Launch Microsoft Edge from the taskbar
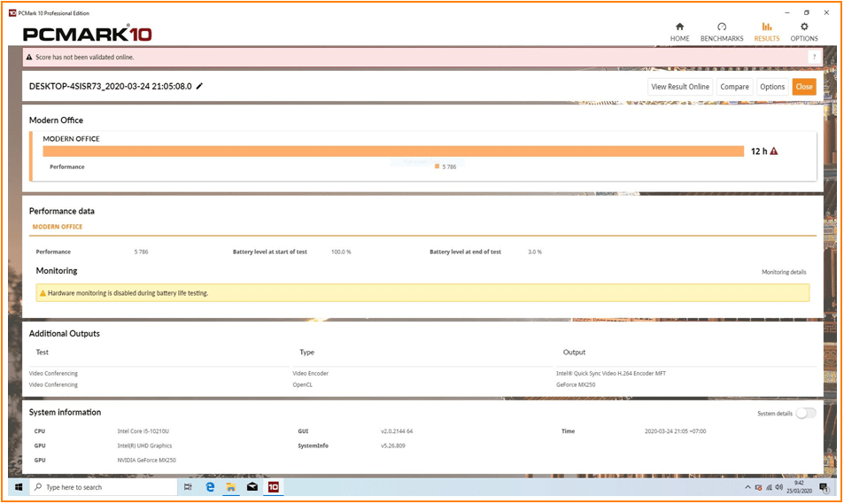The height and width of the screenshot is (504, 844). [x=210, y=487]
